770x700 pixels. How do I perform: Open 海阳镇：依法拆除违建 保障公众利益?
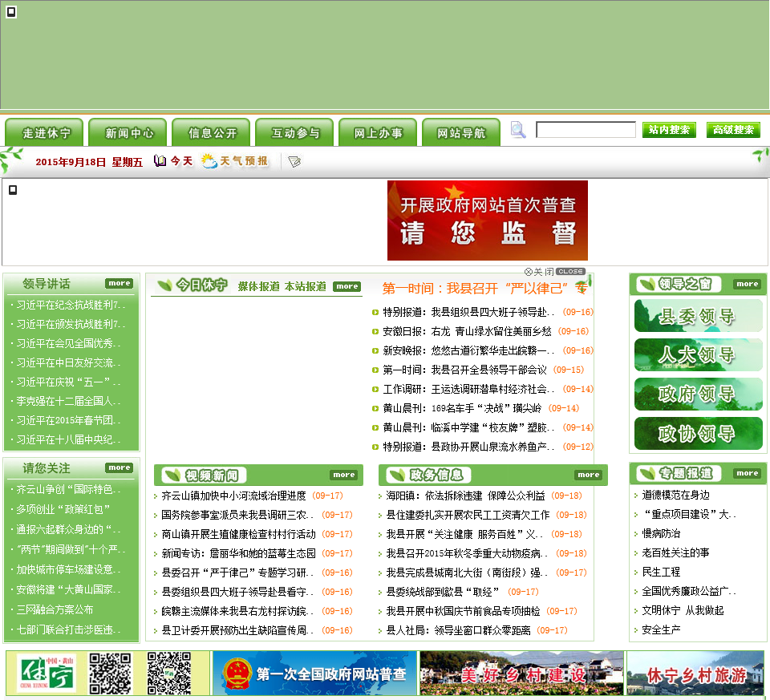pyautogui.click(x=465, y=496)
